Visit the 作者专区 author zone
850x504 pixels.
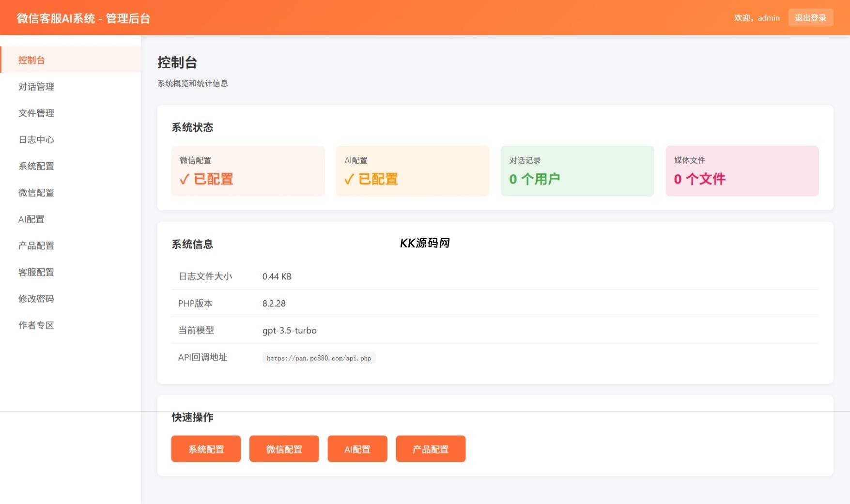click(36, 325)
